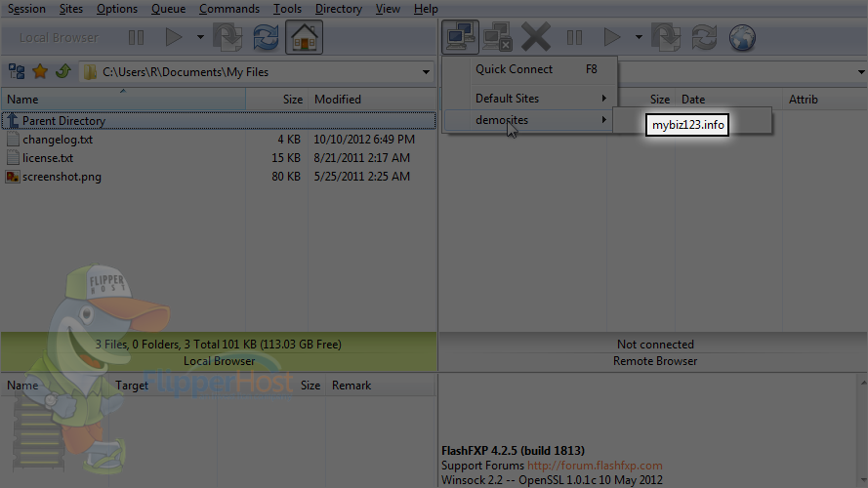
Task: Open the View menu
Action: (388, 9)
